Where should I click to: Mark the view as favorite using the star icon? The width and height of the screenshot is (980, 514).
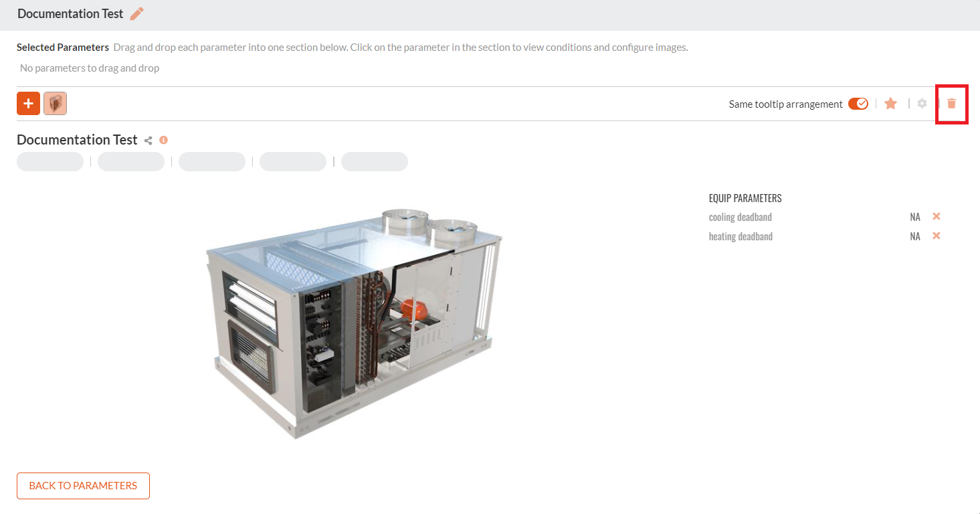click(x=890, y=104)
